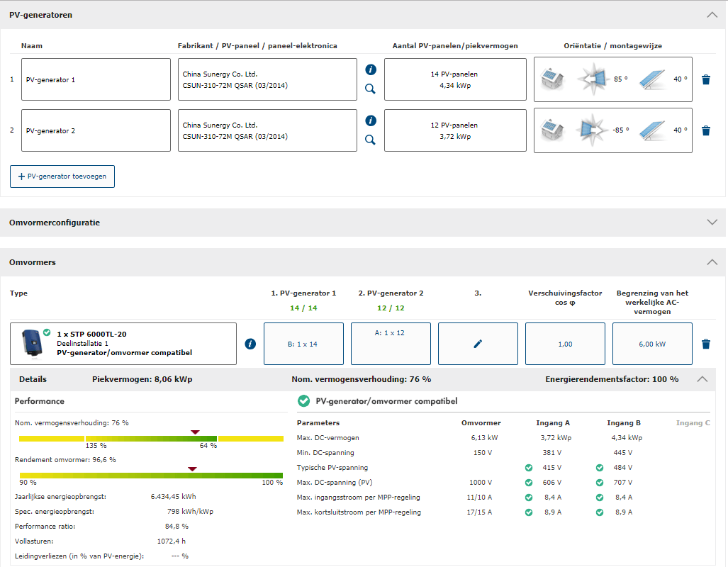
Task: Click magnifier search icon for PV-generator 1
Action: (x=370, y=89)
